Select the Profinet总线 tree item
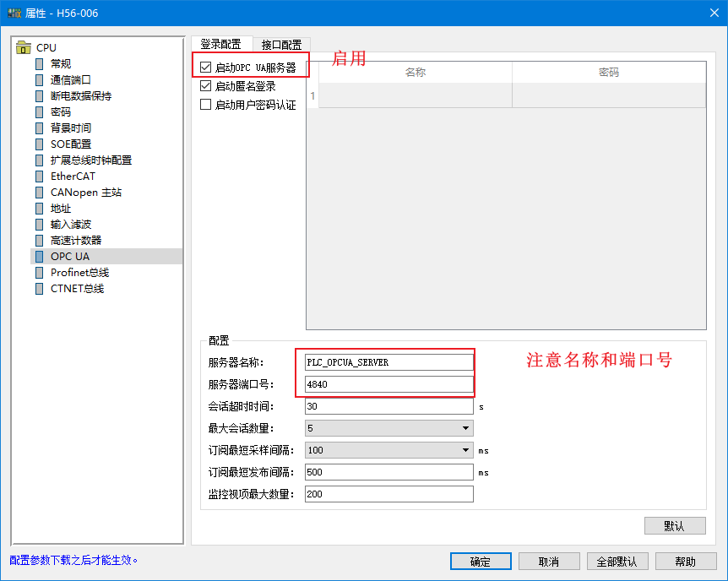This screenshot has height=581, width=728. 80,273
